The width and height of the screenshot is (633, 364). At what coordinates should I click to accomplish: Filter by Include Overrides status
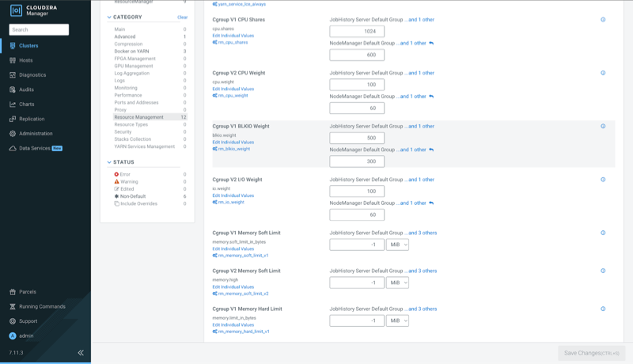138,204
